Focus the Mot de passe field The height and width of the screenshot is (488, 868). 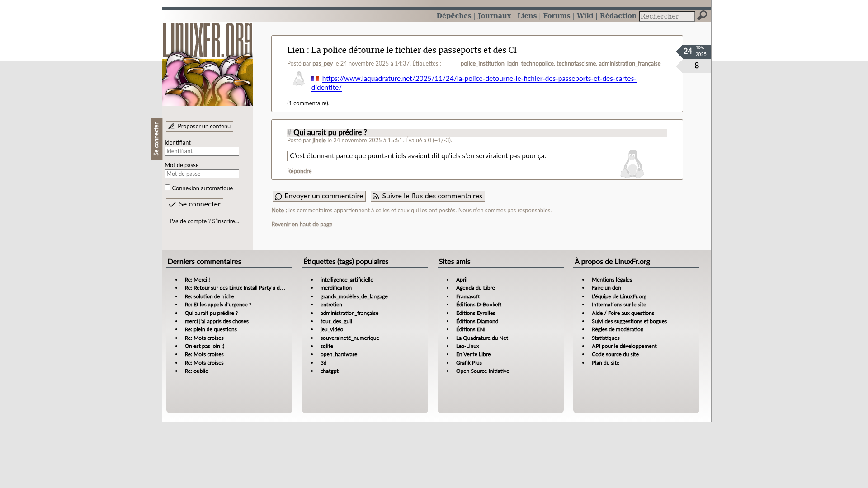tap(202, 174)
